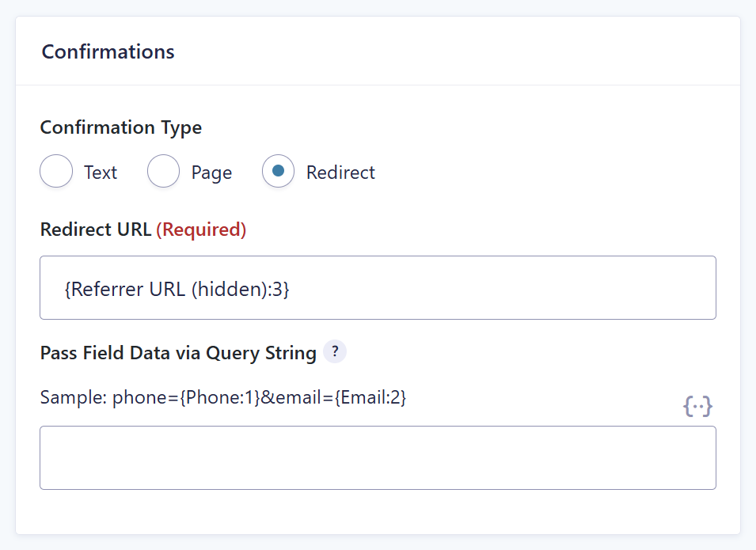Click the {Referrer URL (hidden):3} merge tag text
The image size is (756, 550).
point(177,290)
